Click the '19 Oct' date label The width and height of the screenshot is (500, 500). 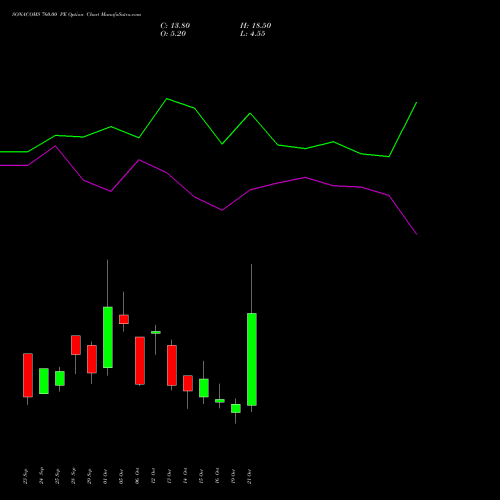pos(234,476)
